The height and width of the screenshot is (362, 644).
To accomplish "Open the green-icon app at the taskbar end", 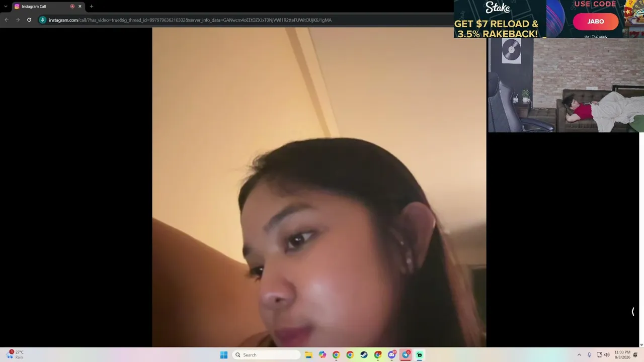I will (420, 355).
